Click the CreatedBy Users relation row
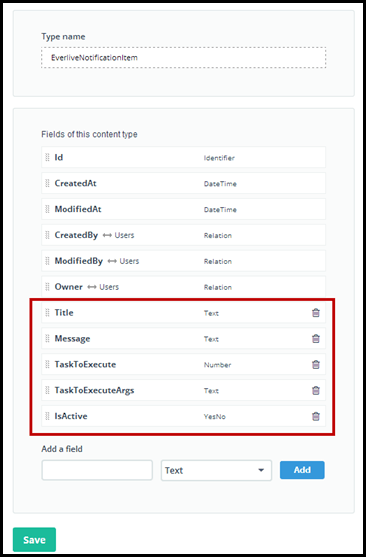 pos(183,235)
